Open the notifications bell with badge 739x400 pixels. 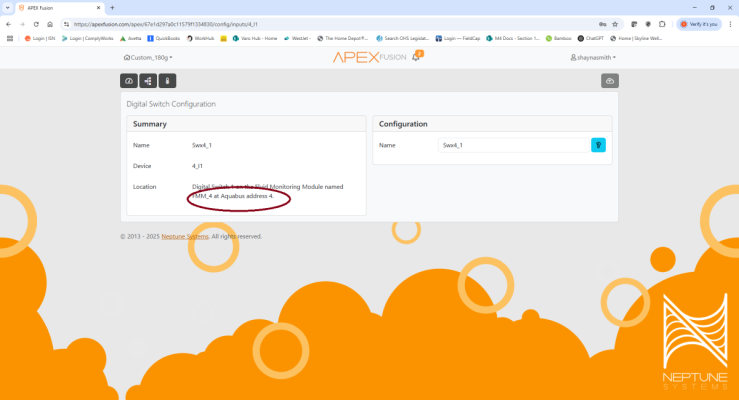coord(417,57)
